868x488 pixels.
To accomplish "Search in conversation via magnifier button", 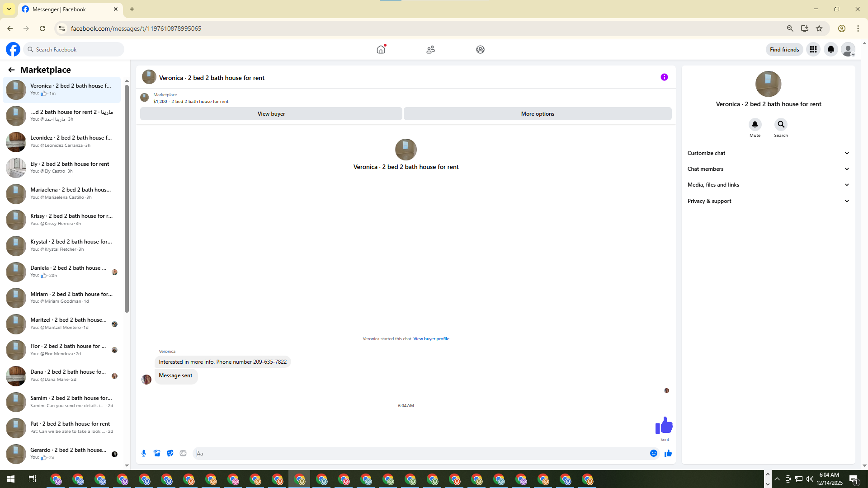I will pyautogui.click(x=781, y=124).
